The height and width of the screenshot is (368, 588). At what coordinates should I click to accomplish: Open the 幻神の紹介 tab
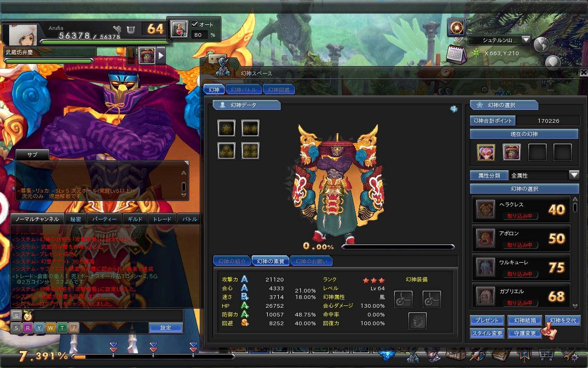pos(232,261)
